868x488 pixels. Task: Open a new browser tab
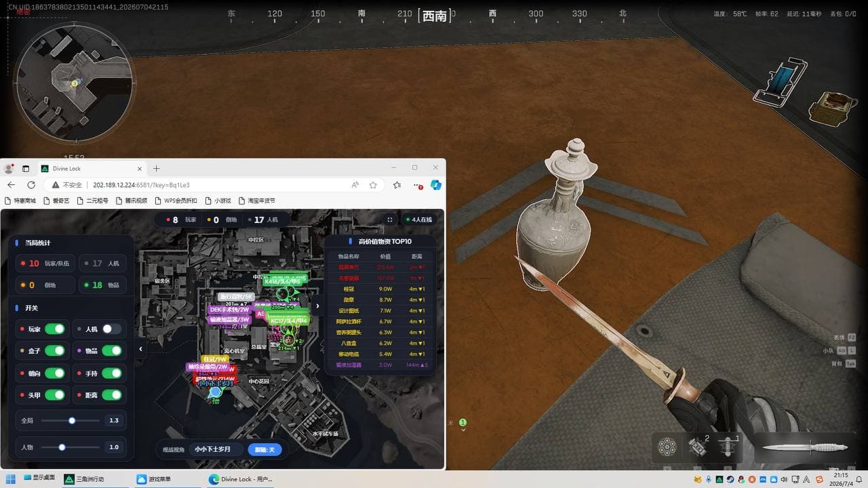coord(157,168)
